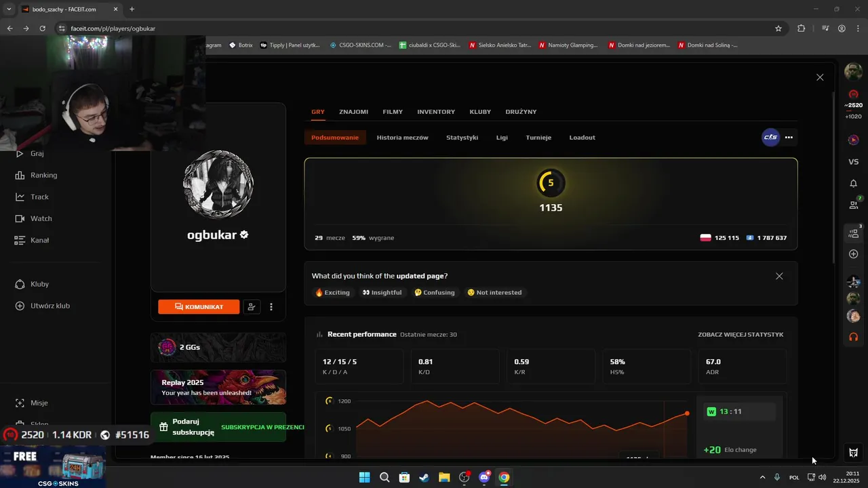The image size is (868, 488).
Task: Open the Replay 2025 banner
Action: point(218,387)
